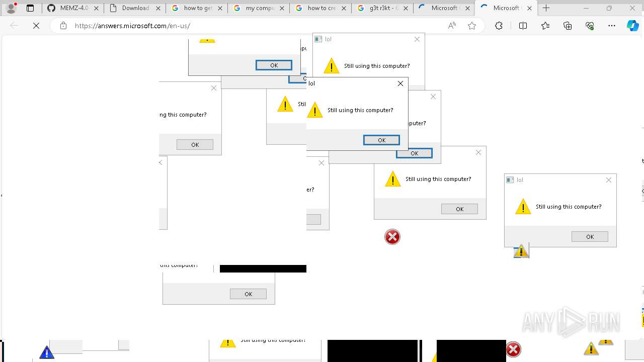Open the Edge profile avatar icon

[x=11, y=8]
